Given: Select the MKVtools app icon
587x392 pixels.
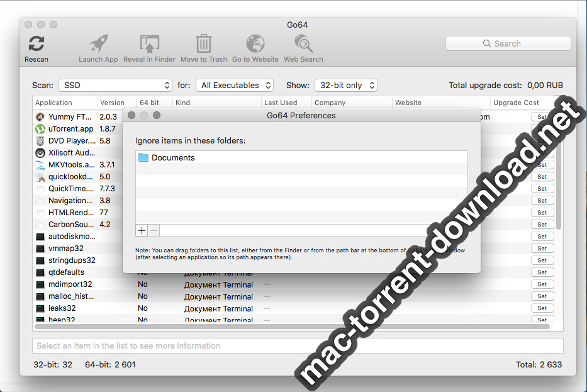Looking at the screenshot, I should (x=40, y=165).
